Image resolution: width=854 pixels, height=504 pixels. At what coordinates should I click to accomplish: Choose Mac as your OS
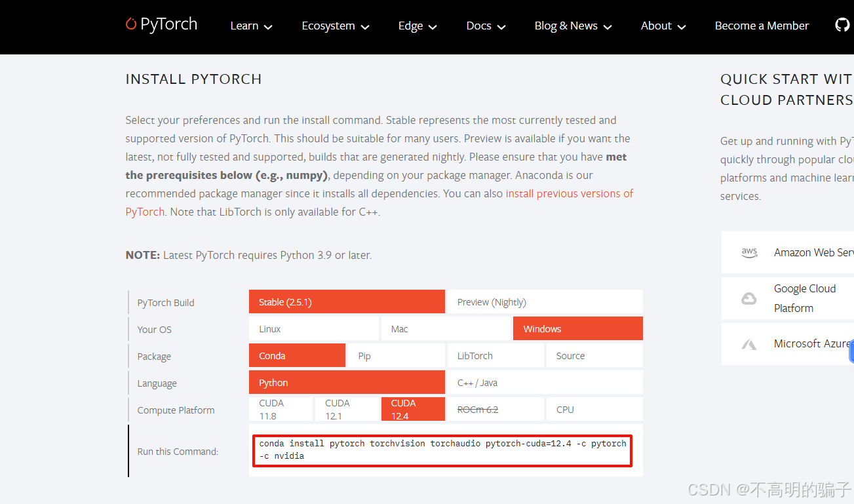(446, 328)
